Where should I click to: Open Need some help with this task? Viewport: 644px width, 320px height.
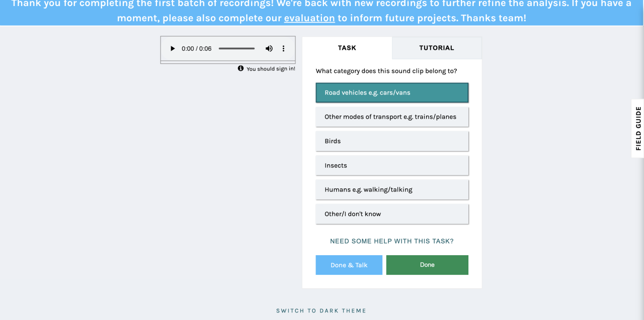click(x=392, y=241)
